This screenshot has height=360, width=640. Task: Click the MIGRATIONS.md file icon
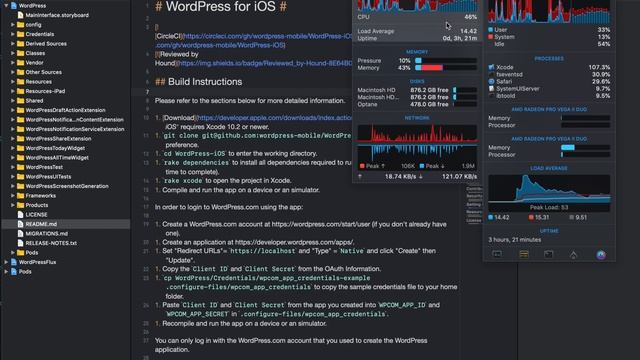pyautogui.click(x=20, y=233)
